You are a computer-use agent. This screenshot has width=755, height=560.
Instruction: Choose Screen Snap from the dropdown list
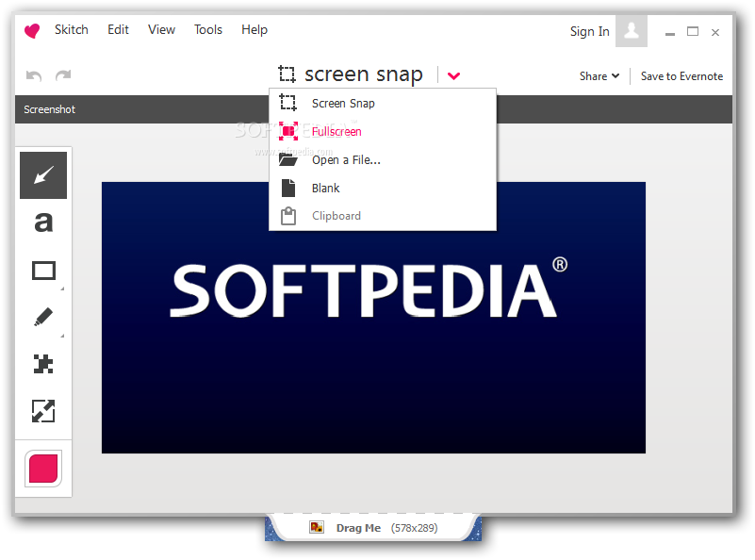(383, 103)
